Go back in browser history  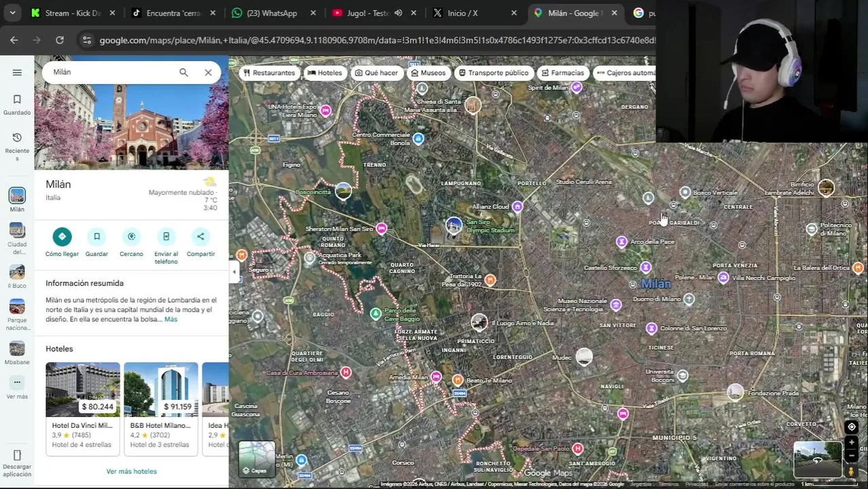tap(14, 40)
